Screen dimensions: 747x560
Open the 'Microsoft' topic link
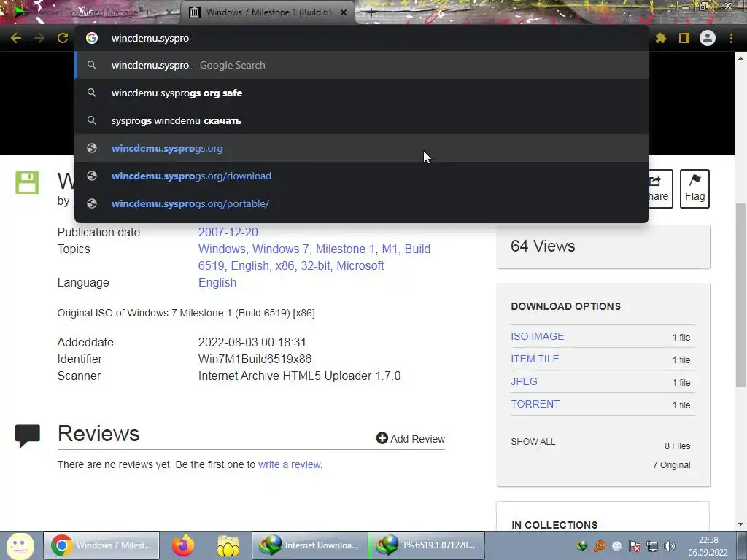pos(360,265)
